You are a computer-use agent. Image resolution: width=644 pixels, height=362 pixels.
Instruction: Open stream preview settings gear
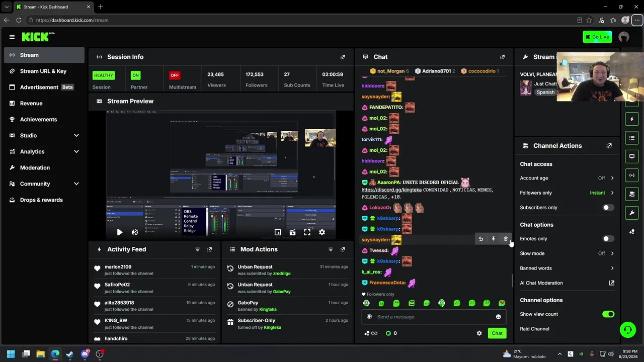click(x=322, y=232)
